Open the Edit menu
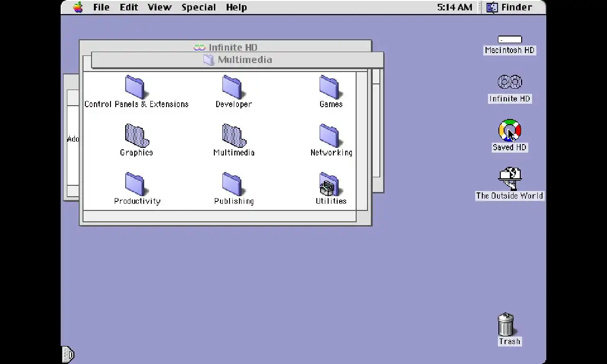 tap(129, 7)
